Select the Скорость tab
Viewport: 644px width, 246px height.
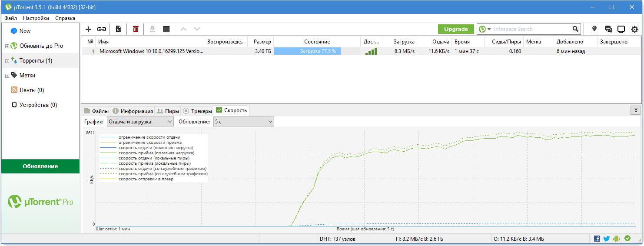point(231,110)
